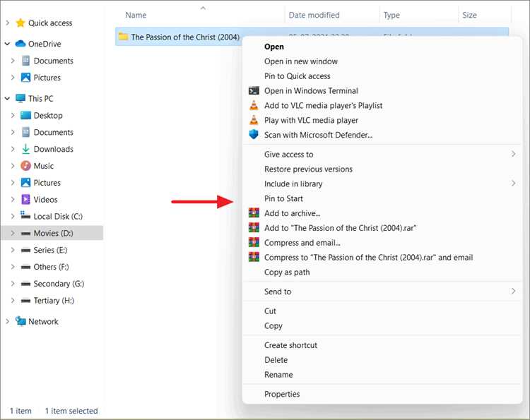Select Create shortcut
This screenshot has height=420, width=530.
290,345
